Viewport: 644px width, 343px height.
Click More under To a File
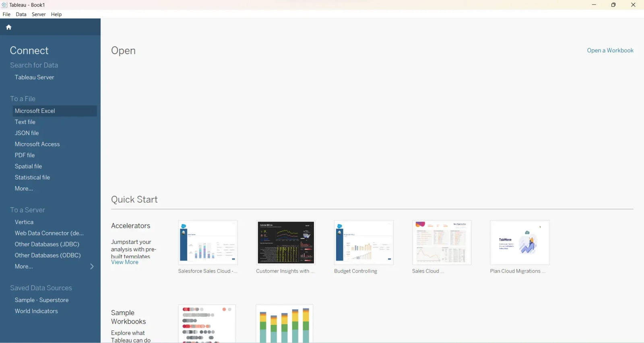pos(24,188)
